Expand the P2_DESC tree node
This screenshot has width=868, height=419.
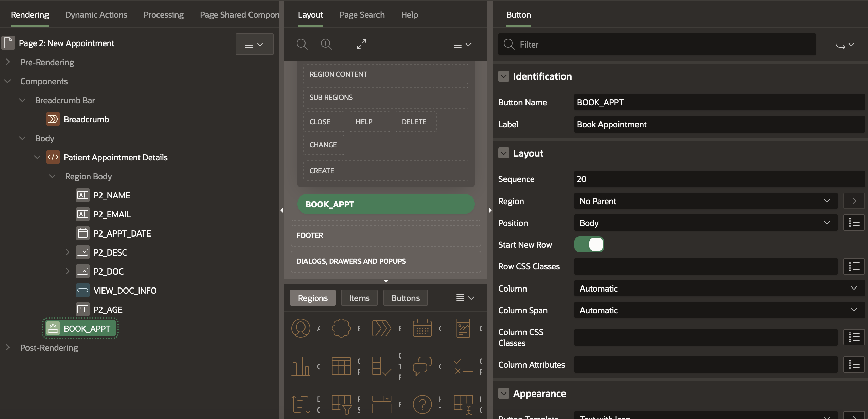click(x=67, y=252)
